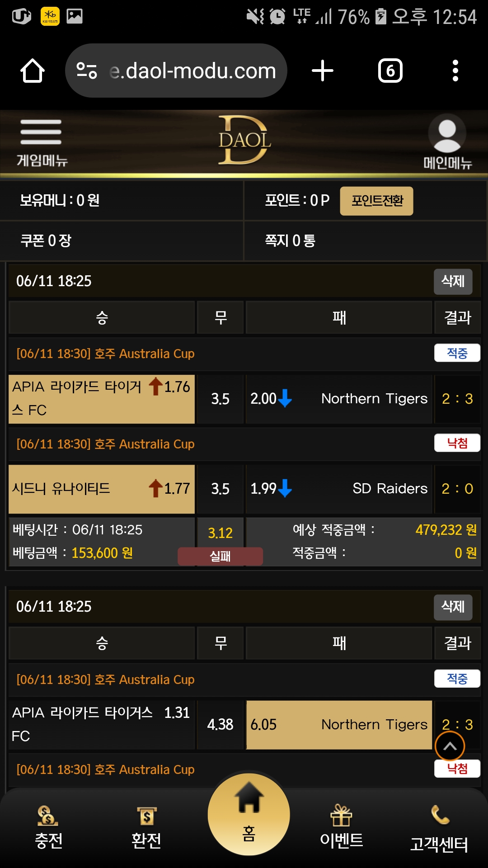Tap the gold 홈 home button
Screen dimensions: 488x868
coord(249,815)
